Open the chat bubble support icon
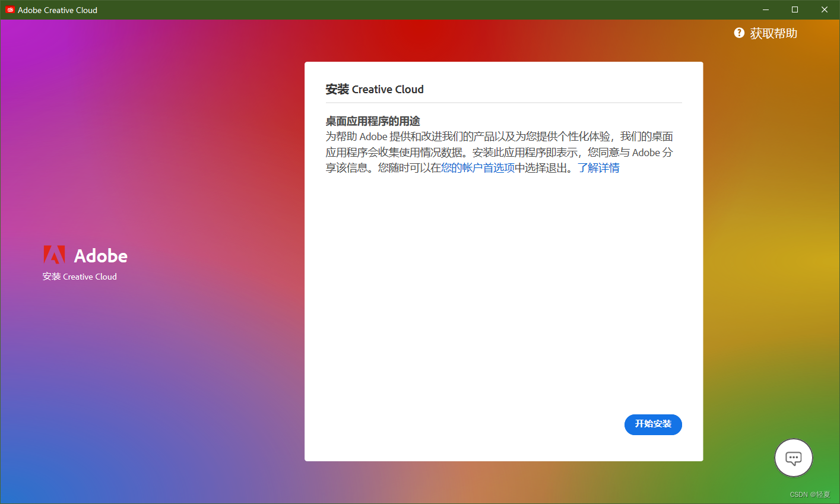The height and width of the screenshot is (504, 840). (x=794, y=458)
